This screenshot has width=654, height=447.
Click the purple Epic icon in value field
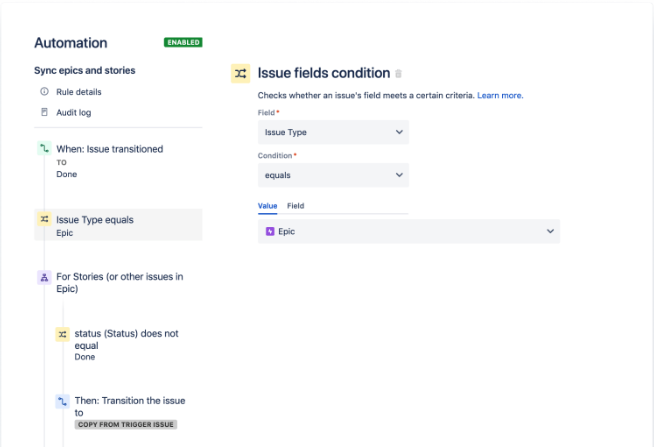coord(269,231)
